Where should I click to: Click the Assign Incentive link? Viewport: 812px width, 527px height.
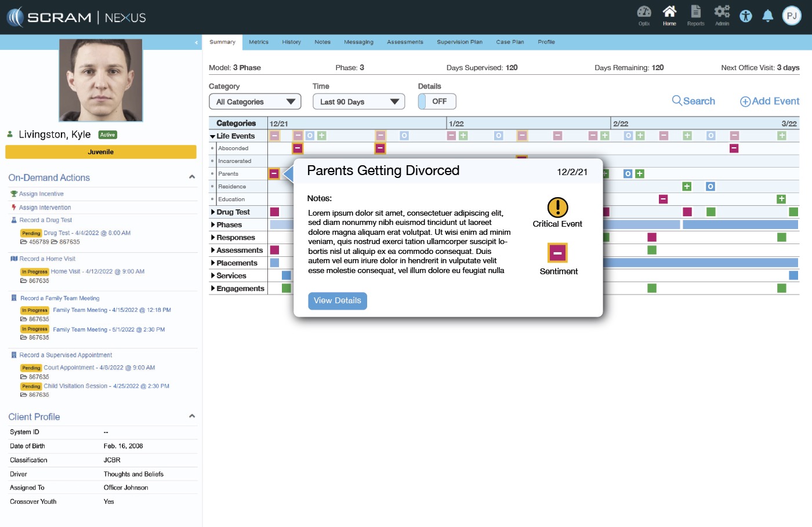41,194
